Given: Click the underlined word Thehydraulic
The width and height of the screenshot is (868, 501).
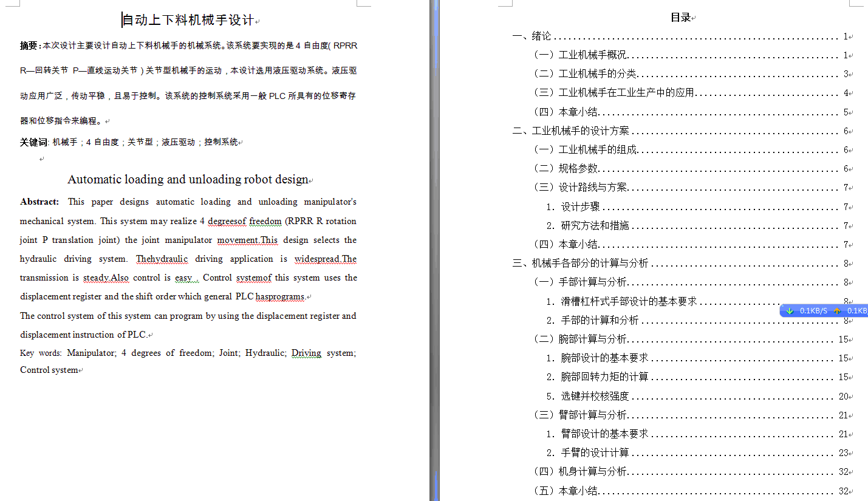Looking at the screenshot, I should [162, 259].
